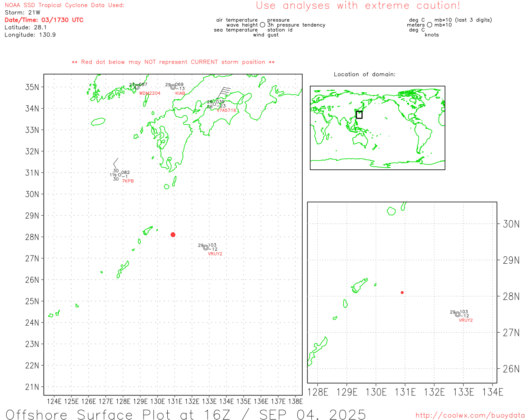Click the 'Longitude: 130.9' text
The width and height of the screenshot is (525, 420).
(x=30, y=35)
